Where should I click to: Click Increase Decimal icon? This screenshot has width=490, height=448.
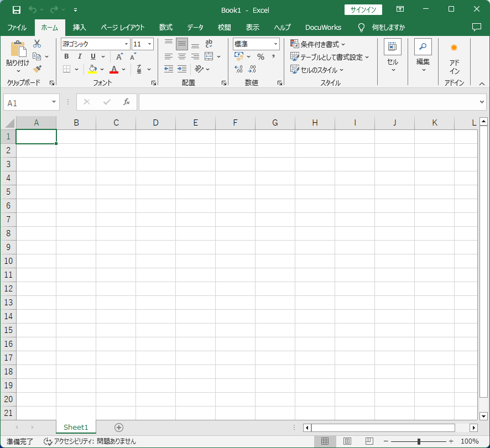point(238,69)
